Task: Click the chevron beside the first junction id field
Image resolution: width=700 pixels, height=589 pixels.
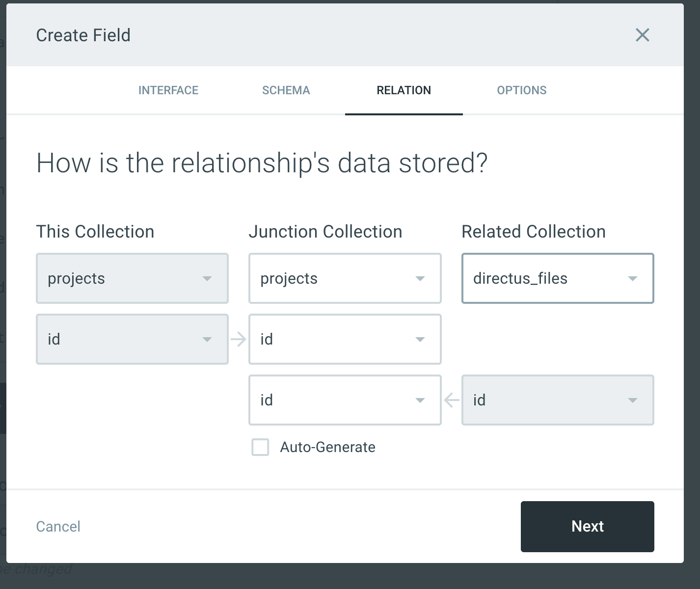Action: coord(420,339)
